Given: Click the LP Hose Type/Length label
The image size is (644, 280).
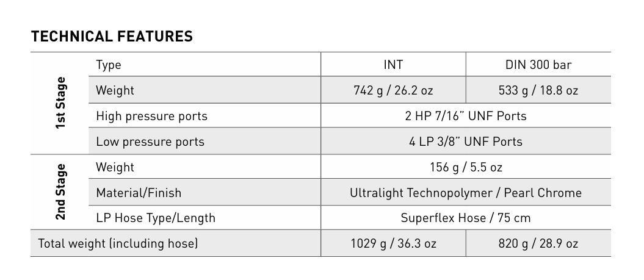Looking at the screenshot, I should tap(156, 218).
